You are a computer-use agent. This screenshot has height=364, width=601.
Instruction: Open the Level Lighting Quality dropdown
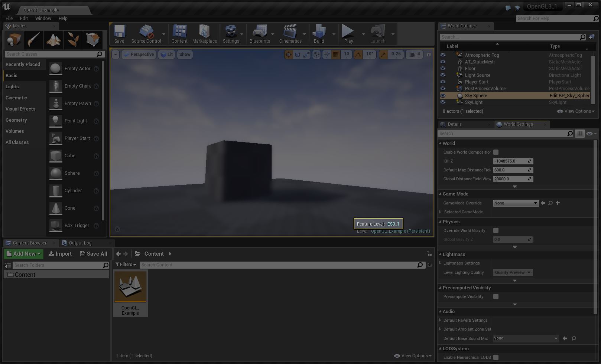[513, 272]
